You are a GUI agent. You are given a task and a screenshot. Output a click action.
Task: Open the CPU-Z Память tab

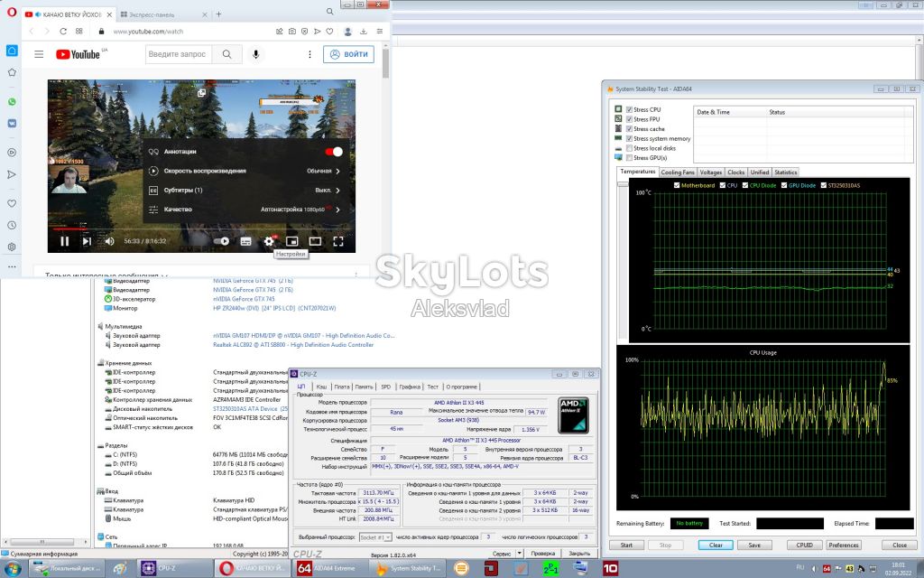(x=365, y=387)
